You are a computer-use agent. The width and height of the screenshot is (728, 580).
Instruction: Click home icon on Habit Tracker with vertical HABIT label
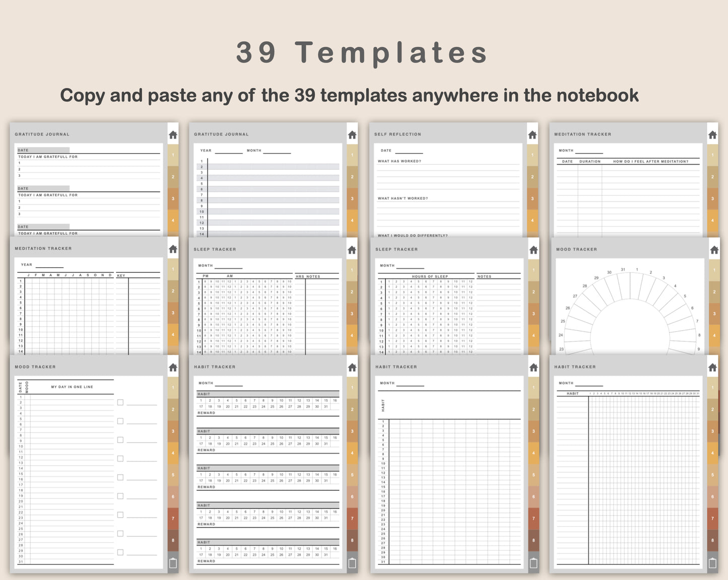click(534, 368)
